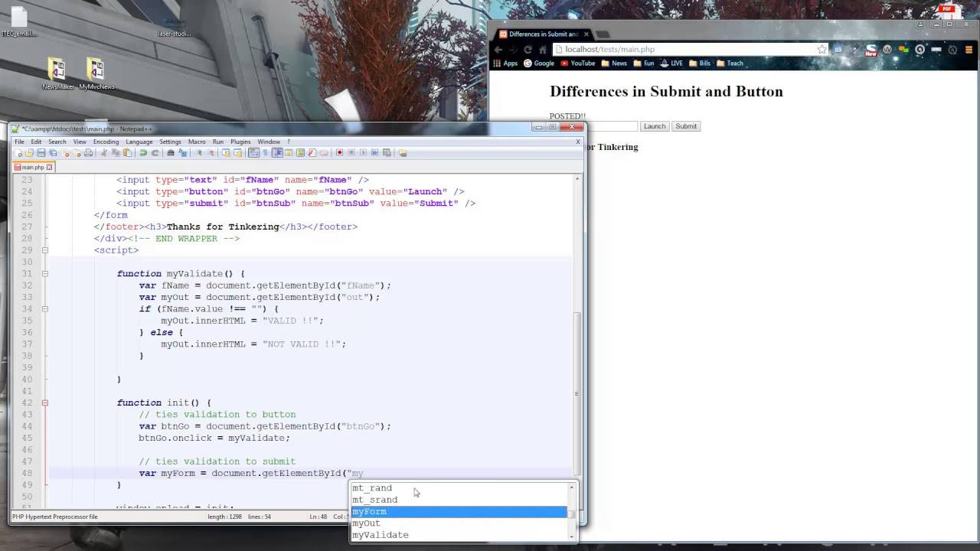Click the Print icon in Notepad++ toolbar
This screenshot has width=980, height=551.
click(x=88, y=153)
